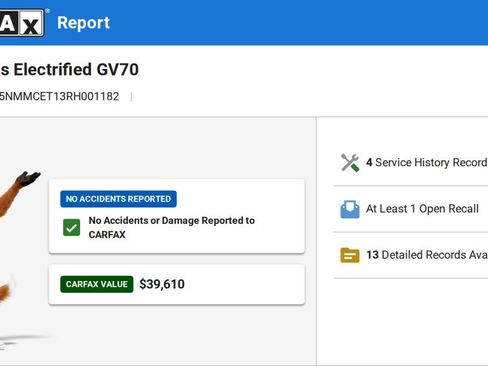Click the Report header title
488x366 pixels.
(x=83, y=23)
